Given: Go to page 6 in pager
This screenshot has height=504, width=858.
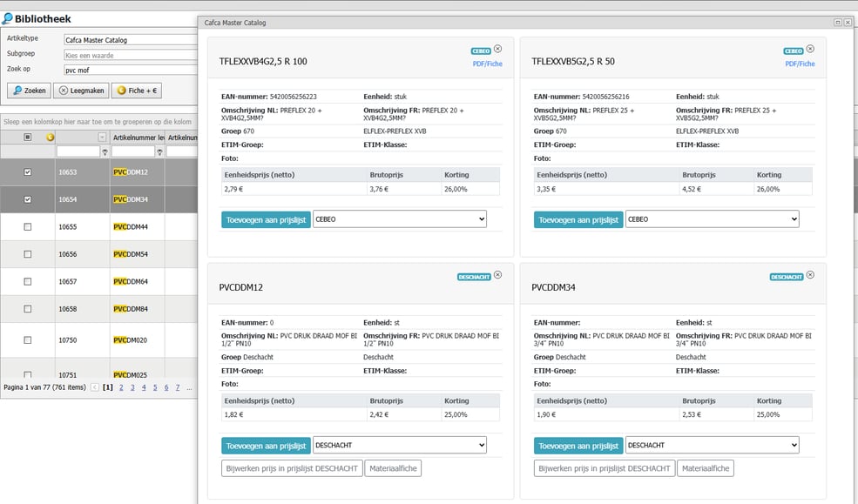Looking at the screenshot, I should pos(166,387).
